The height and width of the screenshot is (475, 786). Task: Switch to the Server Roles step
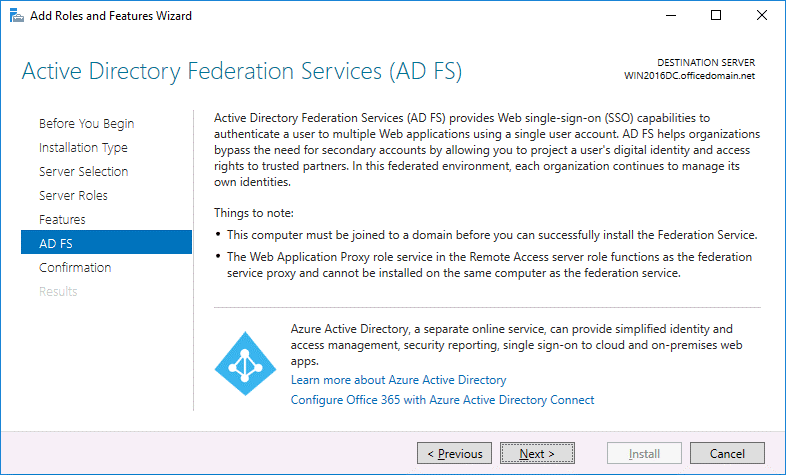73,196
